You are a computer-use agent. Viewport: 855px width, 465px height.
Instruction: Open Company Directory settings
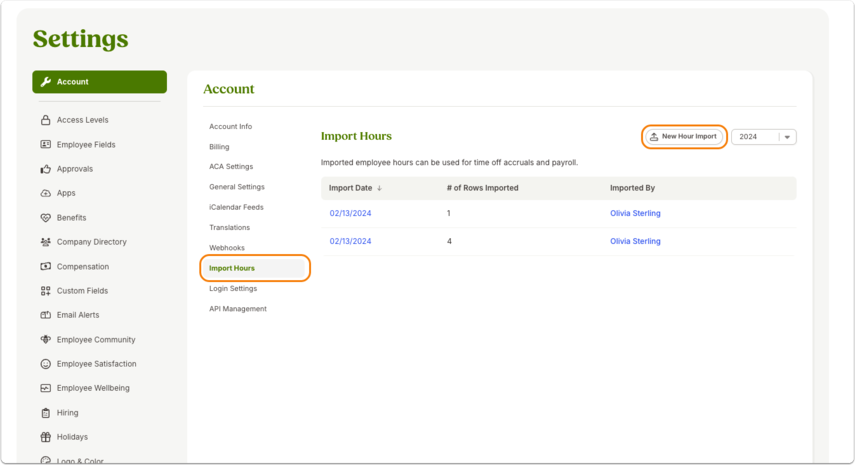tap(92, 242)
